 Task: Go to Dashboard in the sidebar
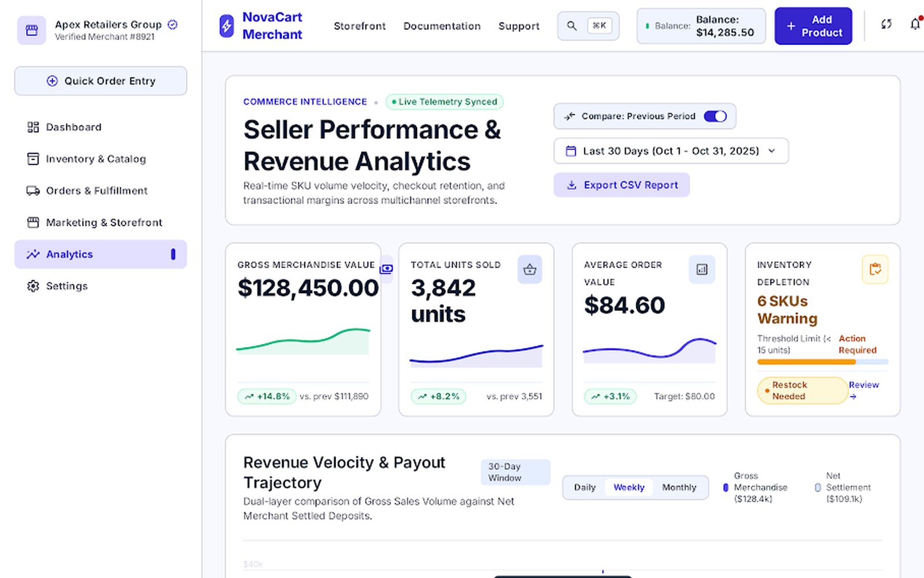100,127
